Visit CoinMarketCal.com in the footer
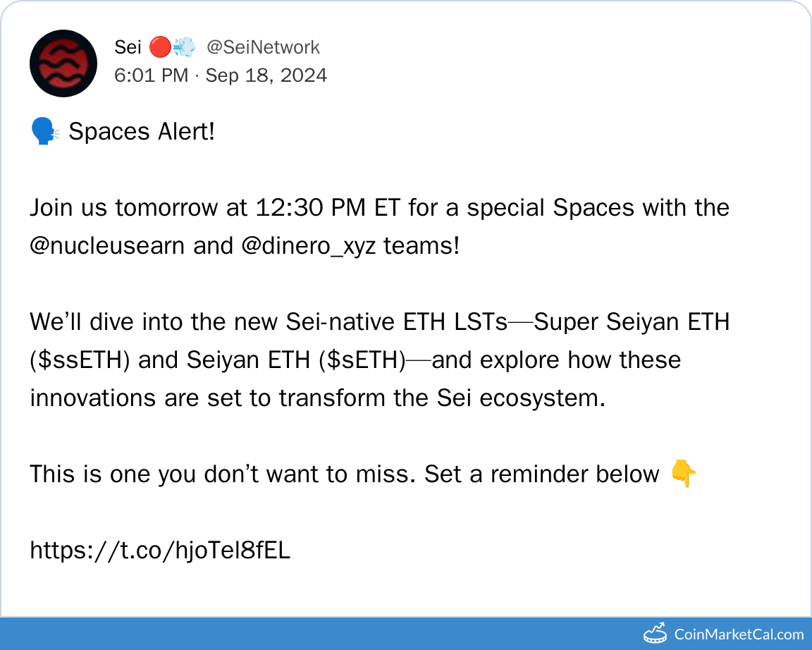Screen dimensions: 812x650 739,634
